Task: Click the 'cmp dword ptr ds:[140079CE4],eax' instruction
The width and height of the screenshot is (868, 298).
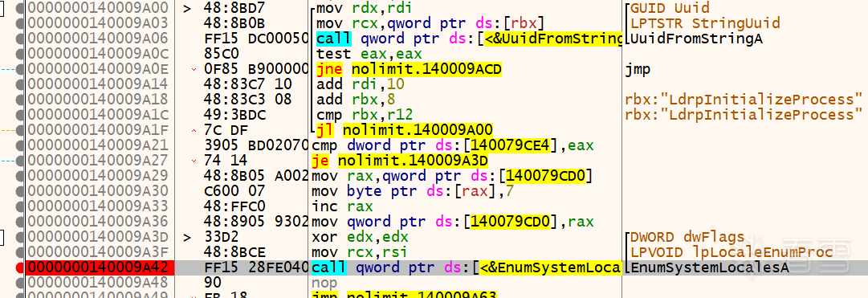Action: pyautogui.click(x=453, y=145)
